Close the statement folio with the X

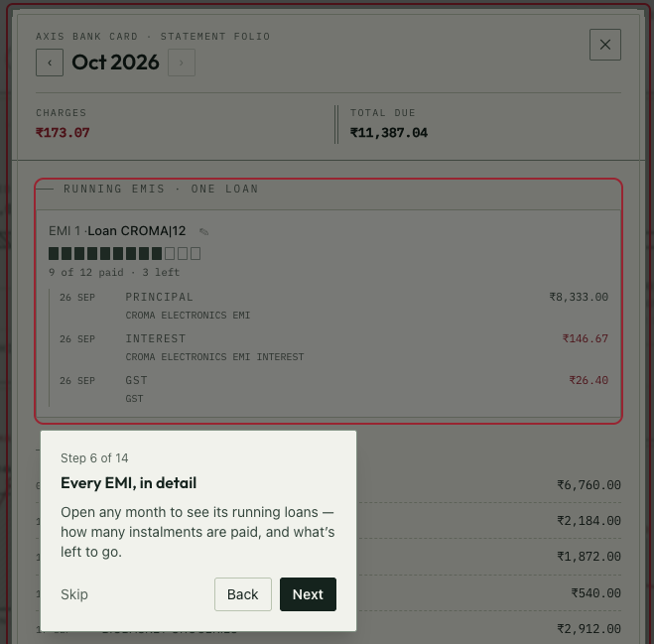605,45
